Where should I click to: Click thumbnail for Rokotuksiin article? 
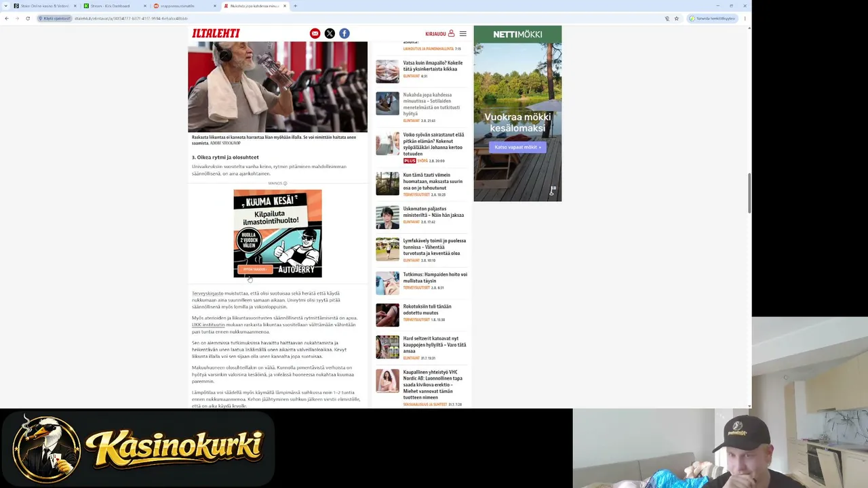click(x=387, y=315)
